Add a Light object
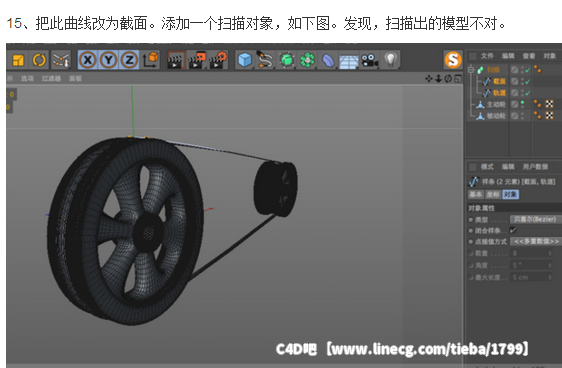The height and width of the screenshot is (368, 562). (x=390, y=59)
